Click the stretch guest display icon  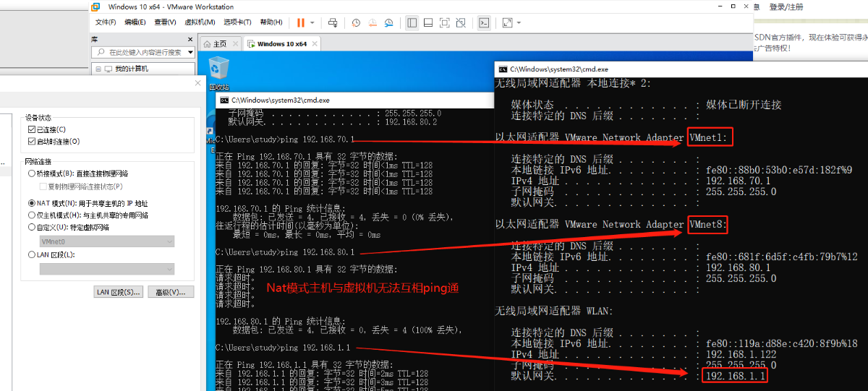(506, 22)
